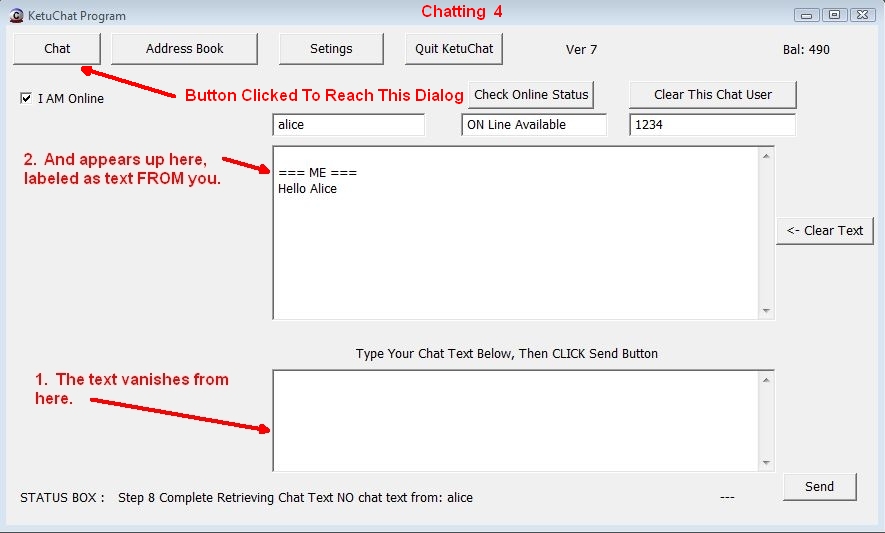
Task: Uncheck the I AM Online checkbox
Action: 26,98
